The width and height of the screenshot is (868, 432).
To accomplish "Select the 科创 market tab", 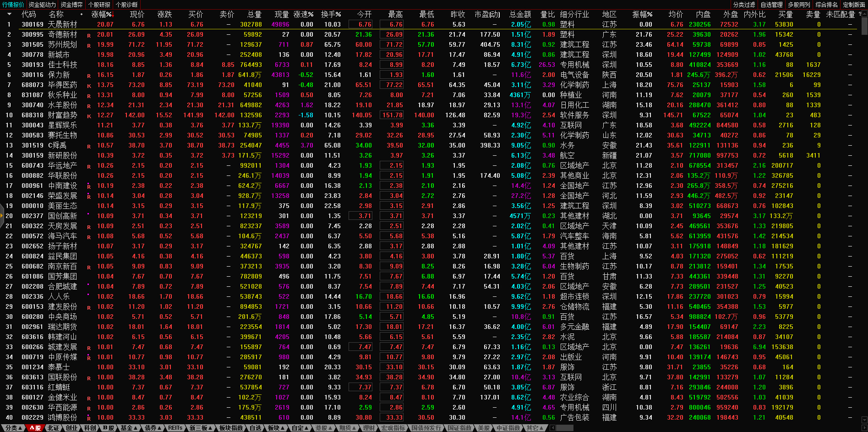I will [x=90, y=428].
